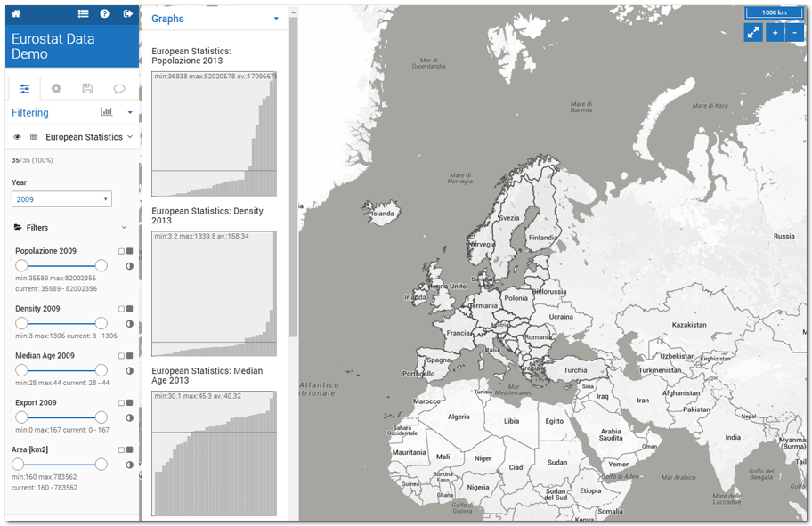Click the Graphs panel vertical scrollbar
Image resolution: width=812 pixels, height=526 pixels.
tap(293, 176)
